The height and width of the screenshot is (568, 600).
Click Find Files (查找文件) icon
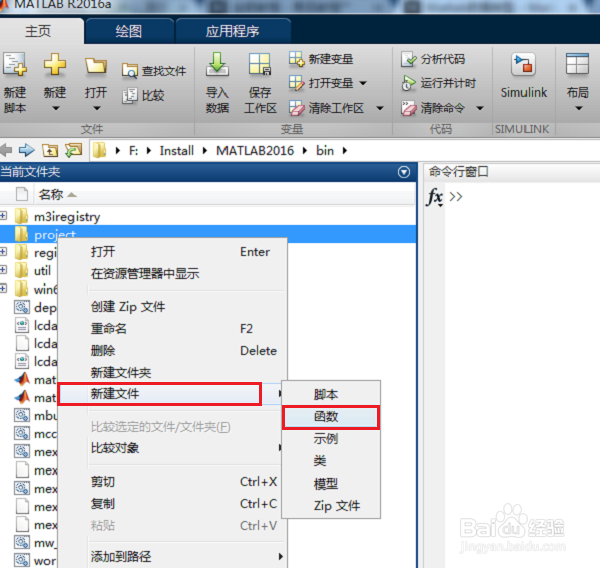(129, 71)
